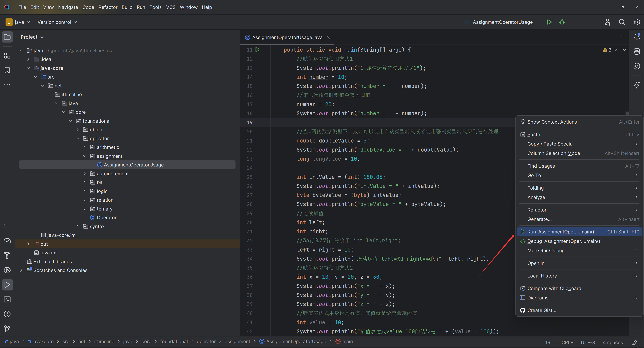Open the editor tab options menu
This screenshot has width=644, height=348.
point(622,37)
